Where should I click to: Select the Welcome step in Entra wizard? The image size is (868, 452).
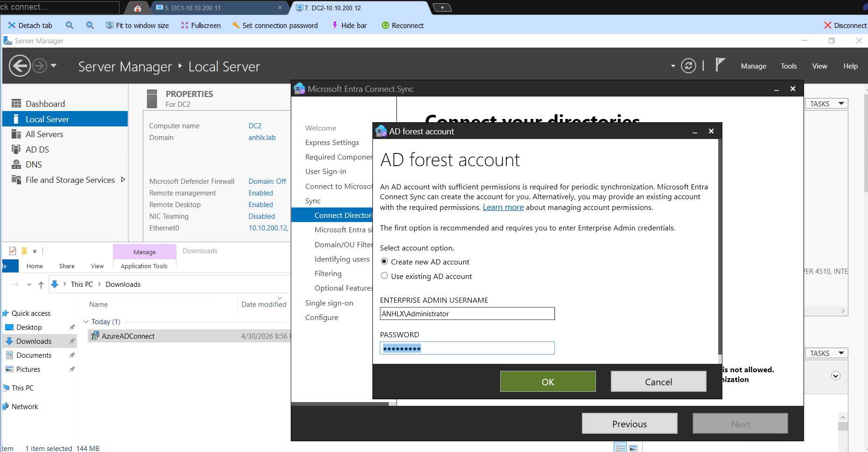pos(321,128)
